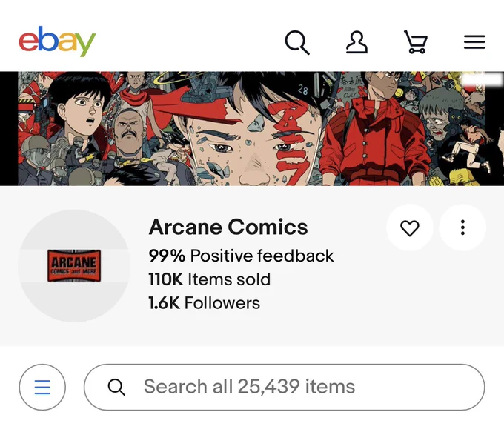Image resolution: width=504 pixels, height=432 pixels.
Task: Save this seller with the heart button
Action: click(x=409, y=227)
